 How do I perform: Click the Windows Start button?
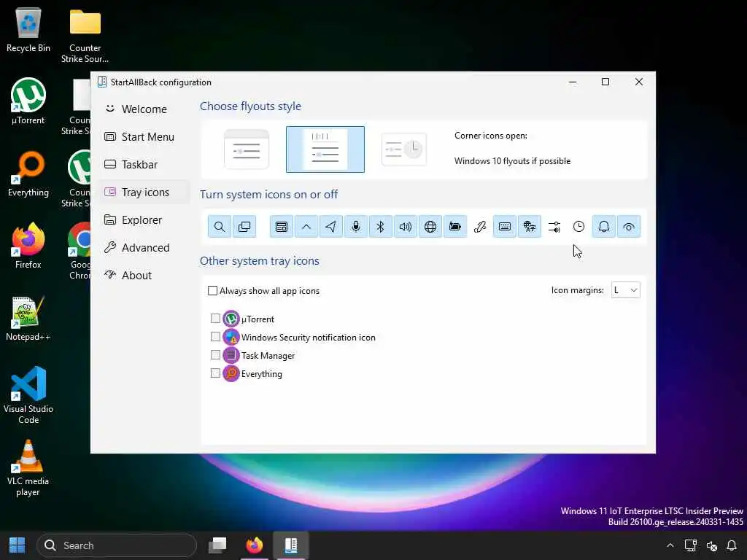(18, 545)
